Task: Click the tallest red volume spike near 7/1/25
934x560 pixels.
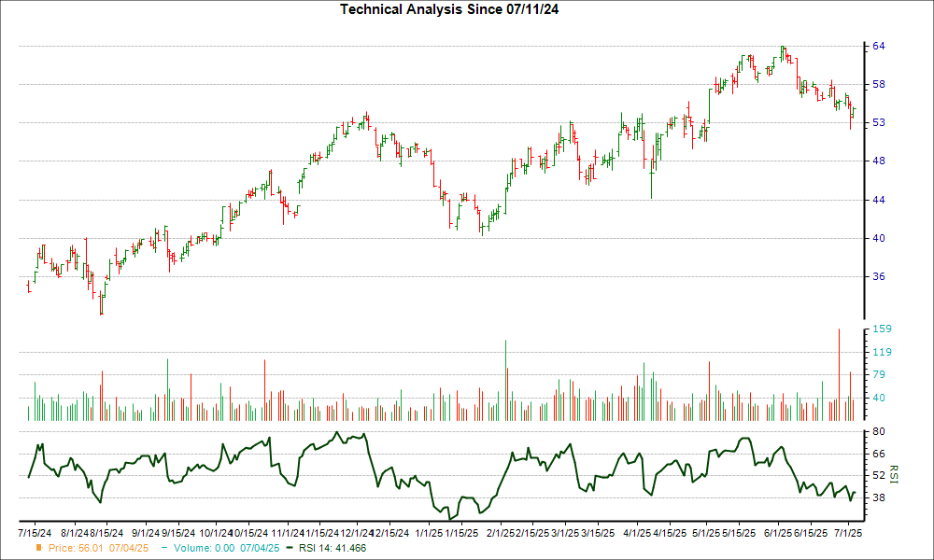Action: pyautogui.click(x=839, y=375)
